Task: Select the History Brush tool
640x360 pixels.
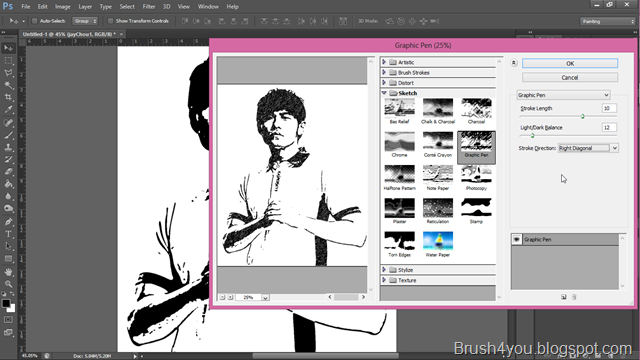Action: [x=8, y=159]
